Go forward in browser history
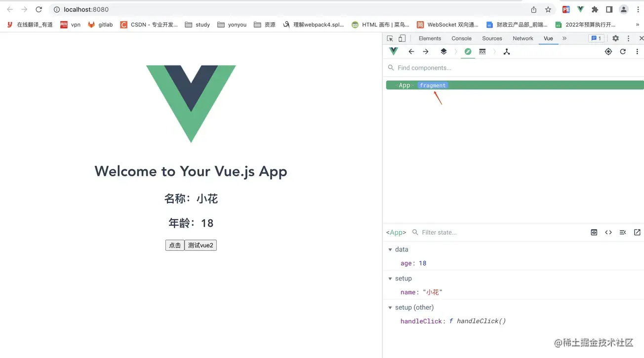Image resolution: width=644 pixels, height=358 pixels. [x=24, y=9]
